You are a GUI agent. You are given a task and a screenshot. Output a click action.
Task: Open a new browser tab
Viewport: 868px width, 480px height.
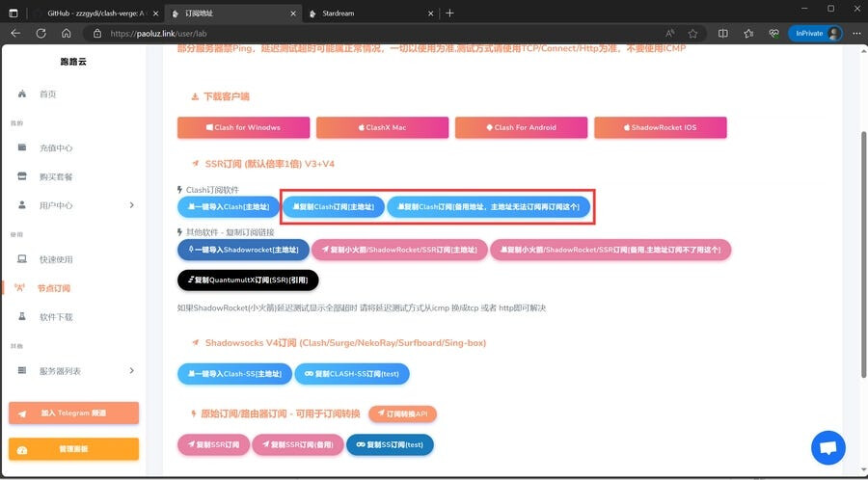[449, 13]
